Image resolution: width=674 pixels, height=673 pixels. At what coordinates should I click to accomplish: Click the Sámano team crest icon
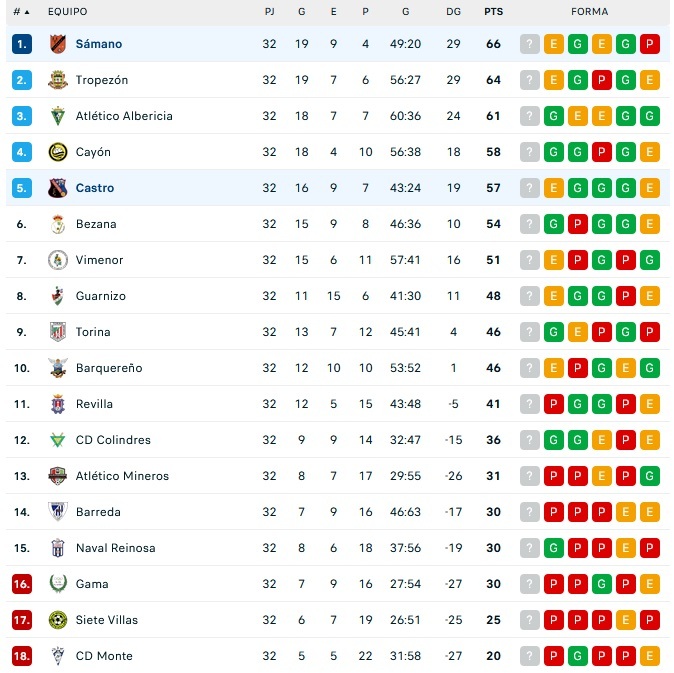point(58,44)
